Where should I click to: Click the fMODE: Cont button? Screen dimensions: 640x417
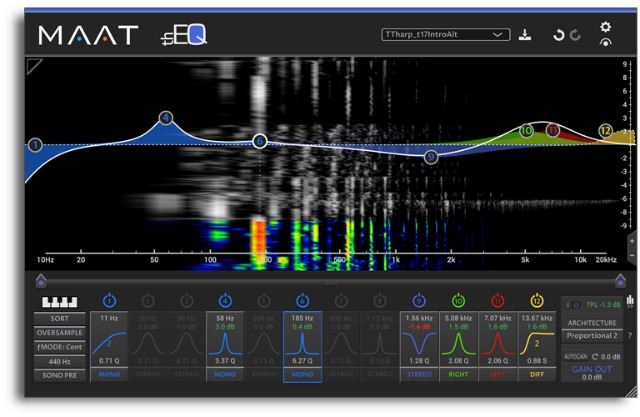pyautogui.click(x=60, y=347)
